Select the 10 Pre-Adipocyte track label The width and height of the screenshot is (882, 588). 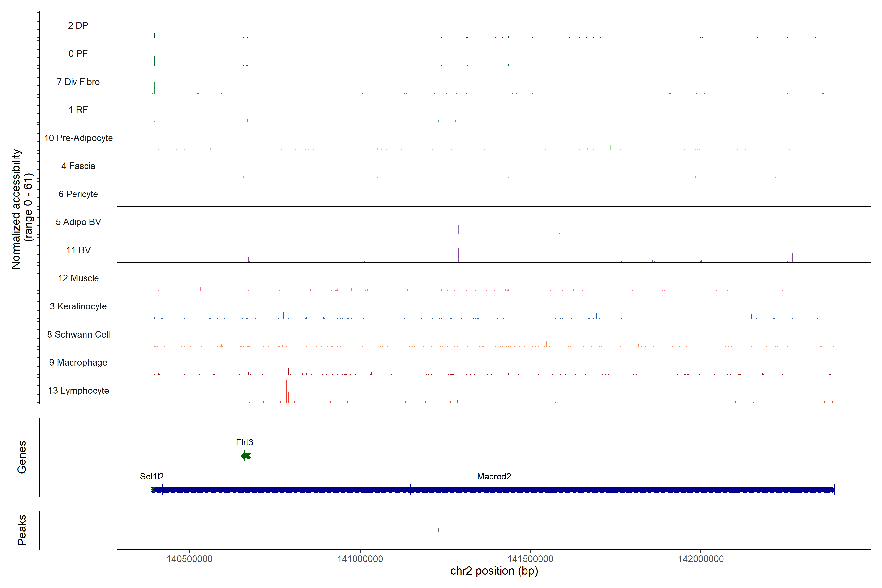[x=78, y=138]
